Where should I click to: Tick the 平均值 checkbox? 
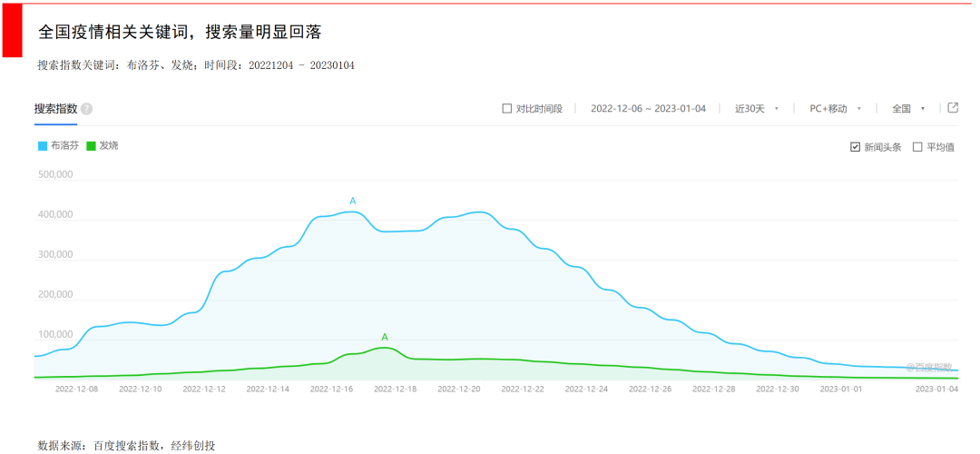(917, 147)
